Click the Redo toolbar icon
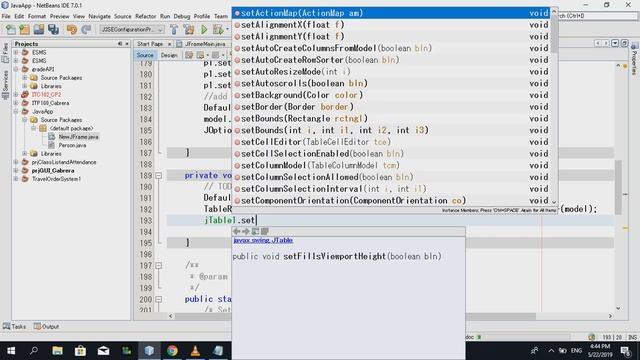The width and height of the screenshot is (640, 360). (86, 29)
